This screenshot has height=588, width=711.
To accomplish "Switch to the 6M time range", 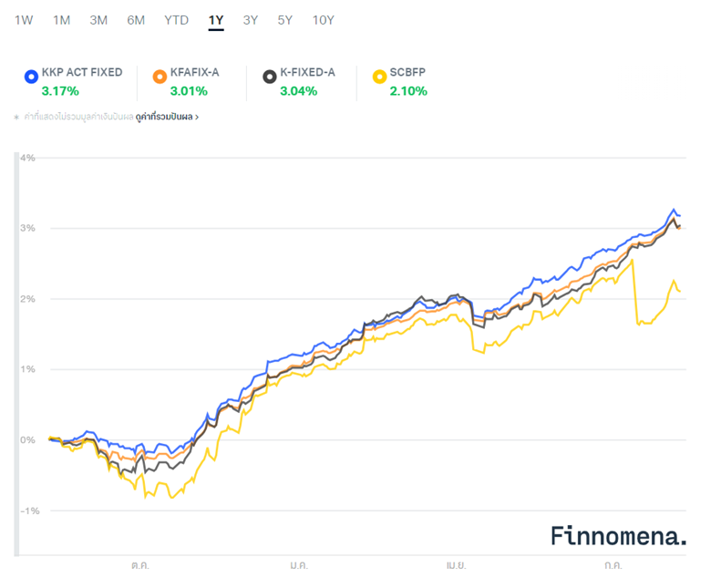I will (136, 20).
